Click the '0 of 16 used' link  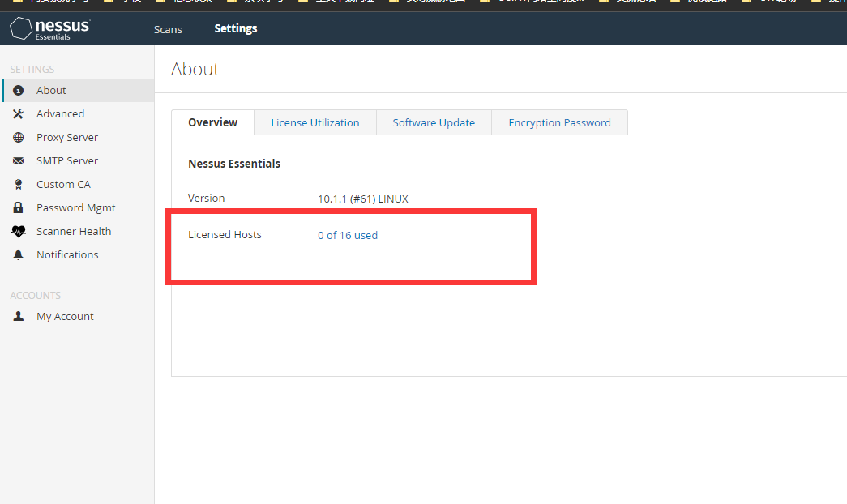[348, 236]
